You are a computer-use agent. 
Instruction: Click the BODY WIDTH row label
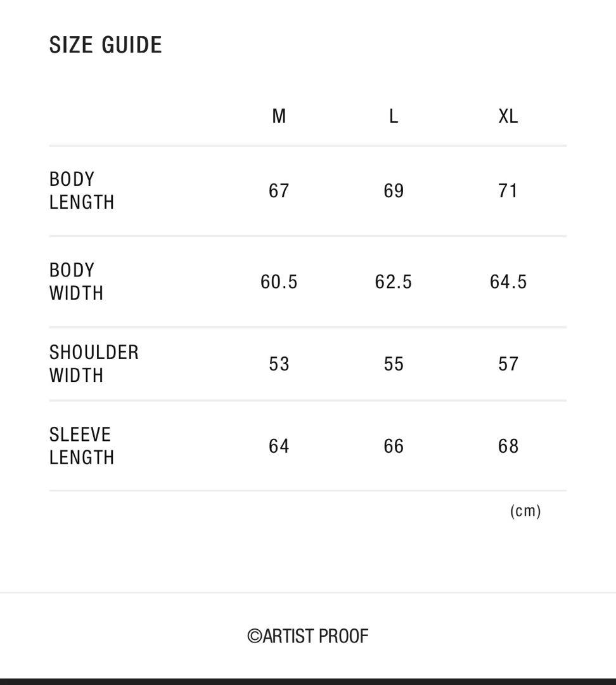[76, 282]
